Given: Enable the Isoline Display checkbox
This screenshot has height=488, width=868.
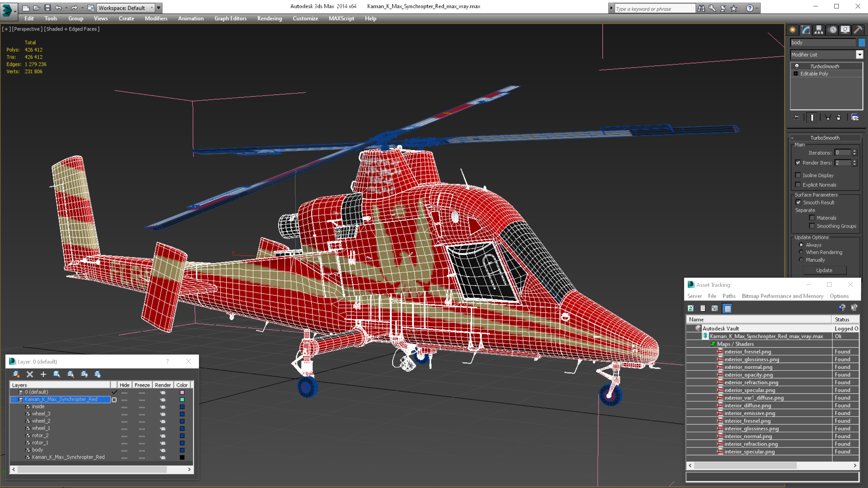Looking at the screenshot, I should click(798, 175).
